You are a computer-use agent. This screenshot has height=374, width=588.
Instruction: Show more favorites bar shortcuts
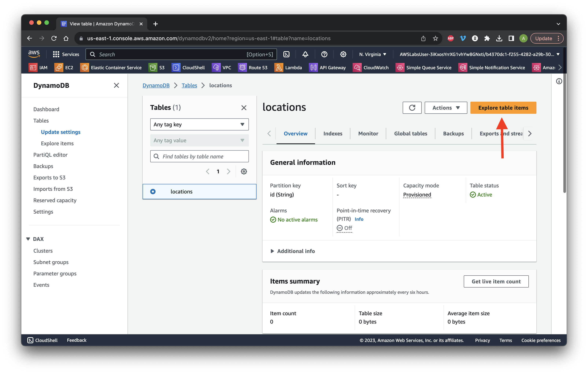(x=560, y=68)
